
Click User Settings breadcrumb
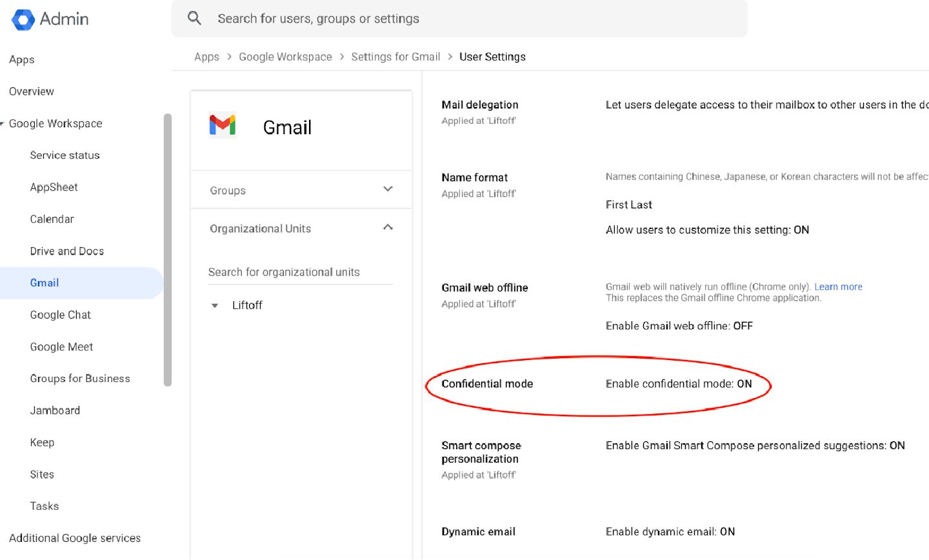coord(492,57)
